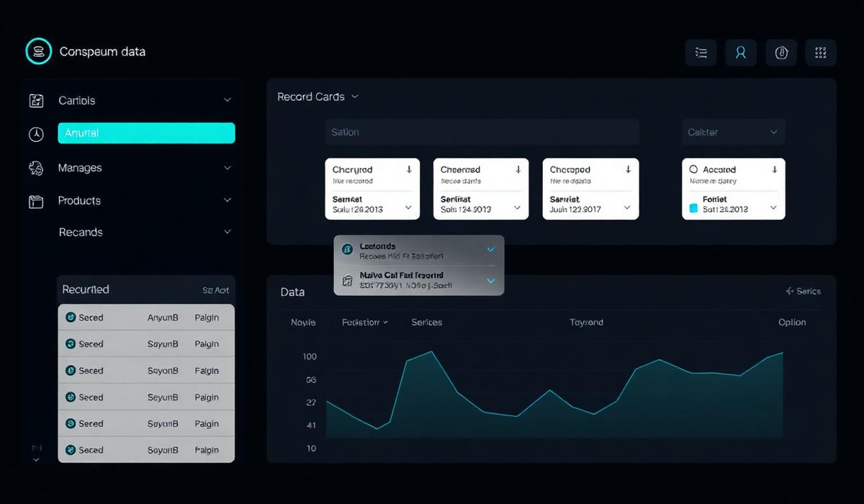Viewport: 864px width, 504px height.
Task: Expand the Acaated card bottom chevron
Action: [774, 207]
